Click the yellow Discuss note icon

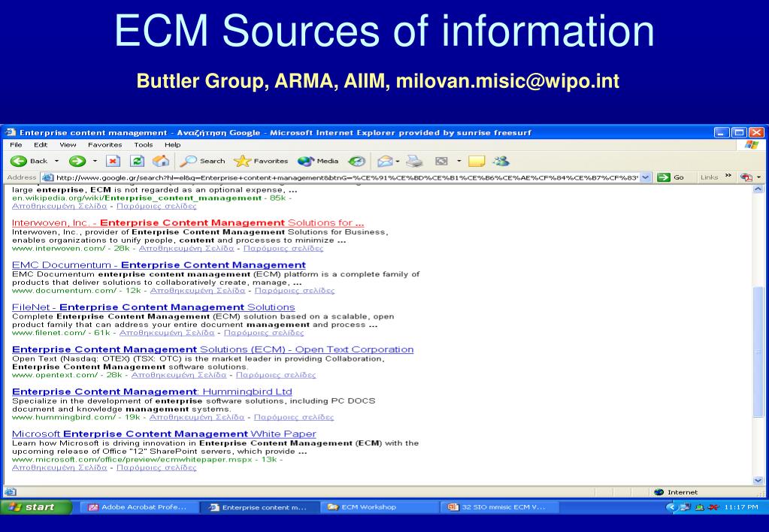click(x=477, y=161)
